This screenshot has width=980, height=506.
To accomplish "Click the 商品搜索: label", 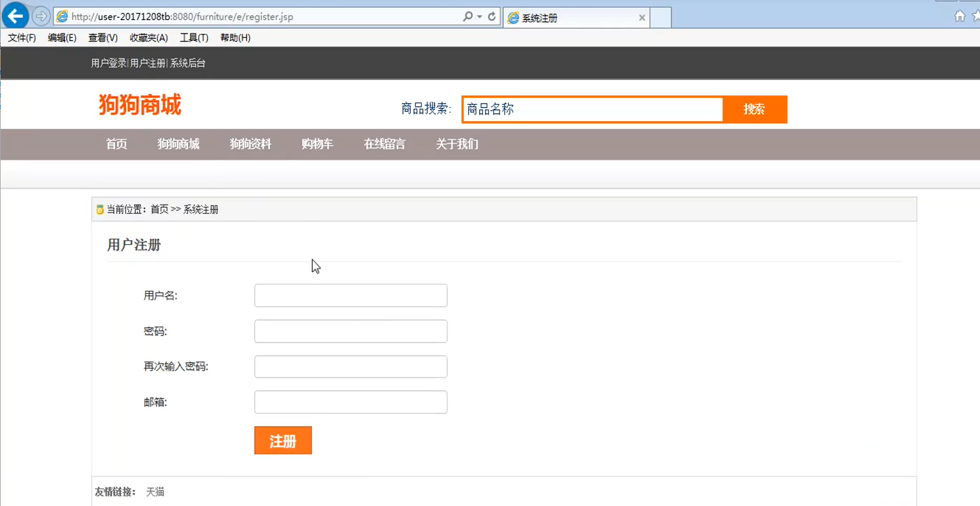I will click(x=426, y=109).
